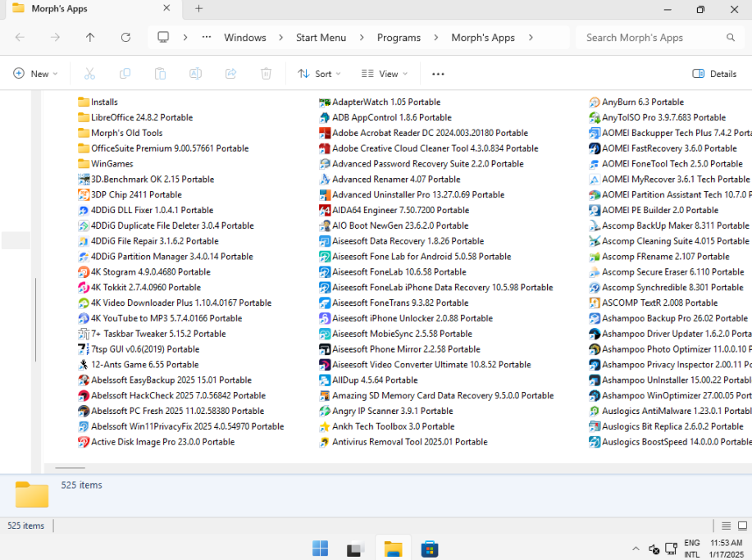Click the Rename icon in toolbar
Screen dimensions: 752x560
point(196,74)
